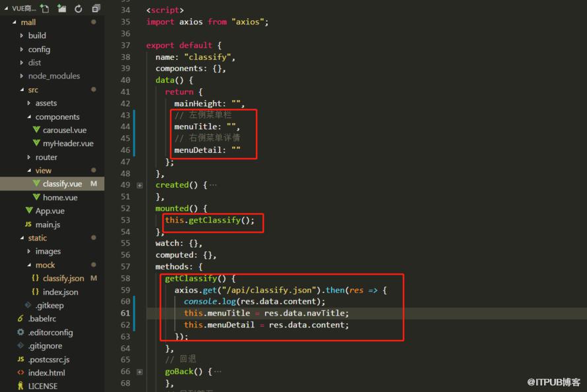Click the Vue icon beside home.vue

click(36, 197)
